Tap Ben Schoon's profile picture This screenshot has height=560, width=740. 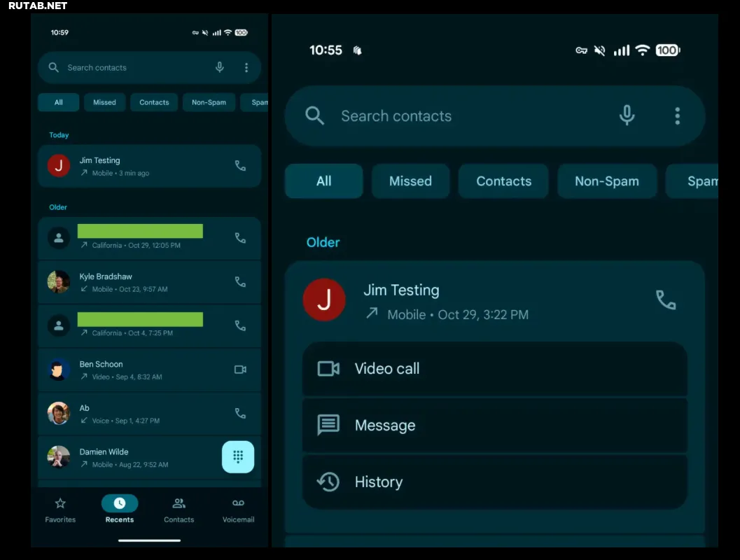(59, 370)
